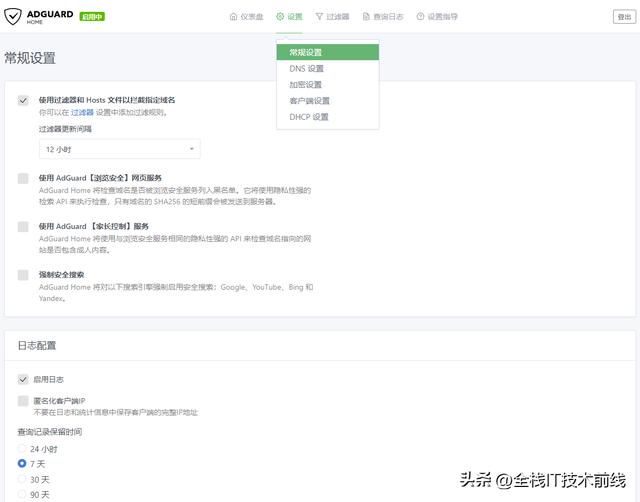Click the dashboard house icon

click(x=233, y=17)
